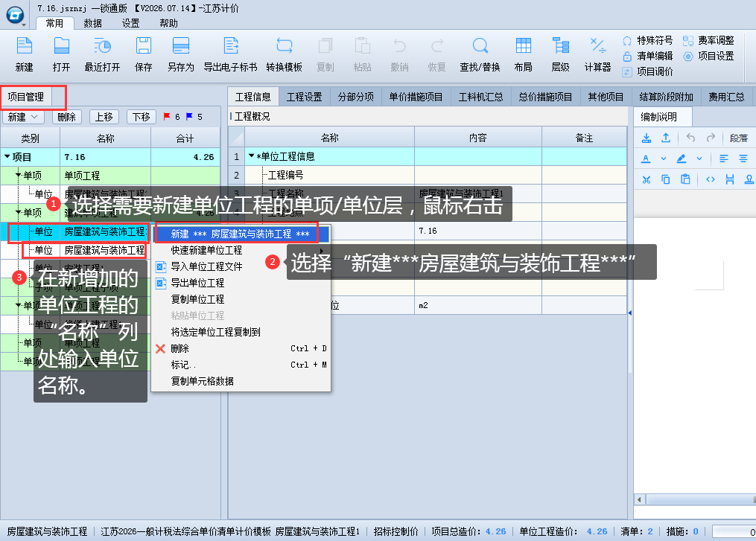Switch to the 数据 ribbon tab
Screen dimensions: 756x541
click(x=92, y=23)
